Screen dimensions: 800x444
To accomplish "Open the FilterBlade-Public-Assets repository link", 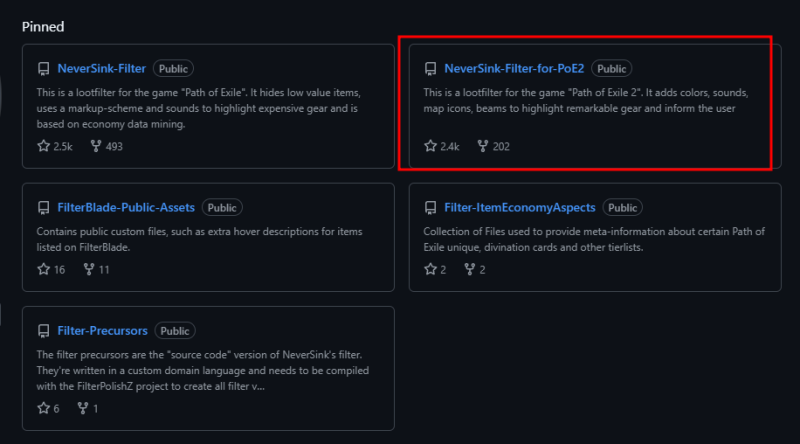I will [x=127, y=208].
